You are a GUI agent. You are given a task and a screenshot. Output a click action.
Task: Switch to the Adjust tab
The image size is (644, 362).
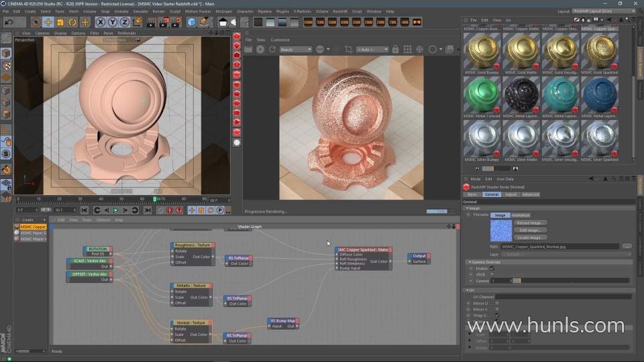[x=511, y=194]
